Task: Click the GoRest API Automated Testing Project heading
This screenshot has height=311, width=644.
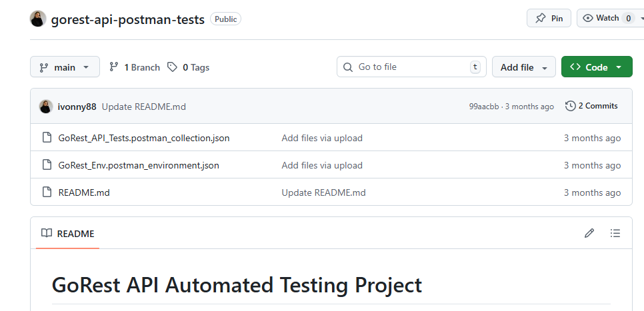Action: (237, 285)
